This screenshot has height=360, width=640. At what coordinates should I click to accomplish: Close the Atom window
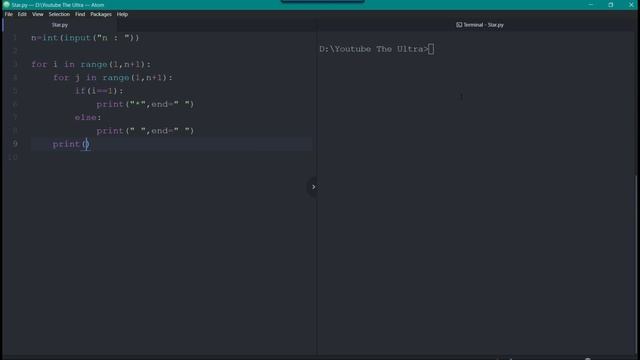point(631,5)
